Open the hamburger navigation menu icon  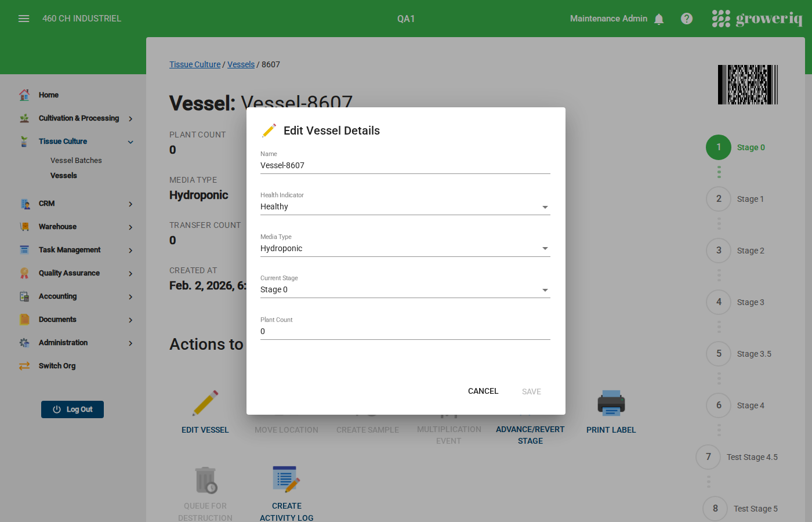tap(24, 18)
